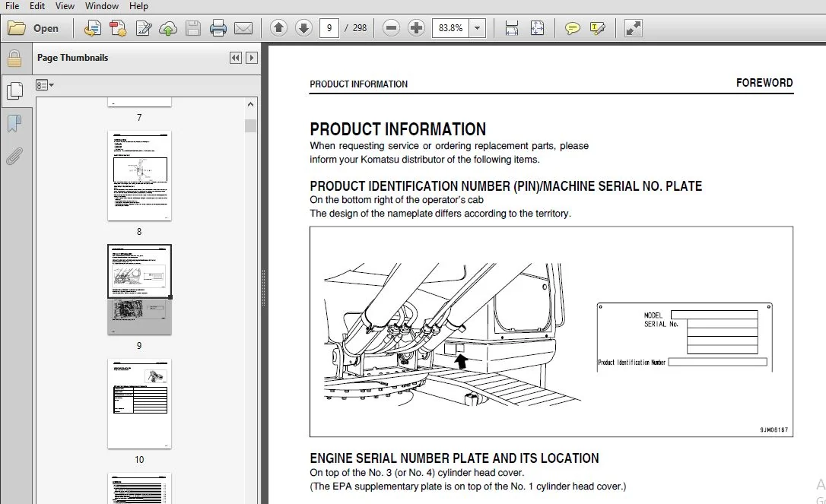Open the Edit menu

(x=37, y=6)
